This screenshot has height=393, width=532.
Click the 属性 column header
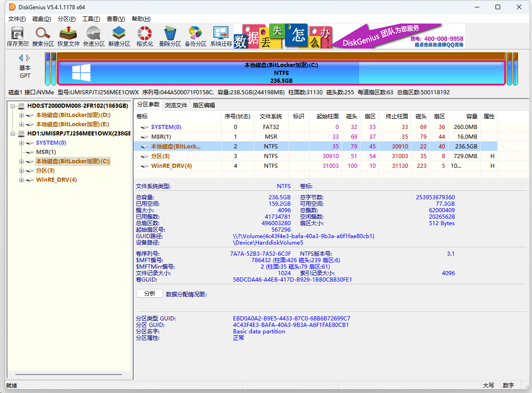click(489, 117)
